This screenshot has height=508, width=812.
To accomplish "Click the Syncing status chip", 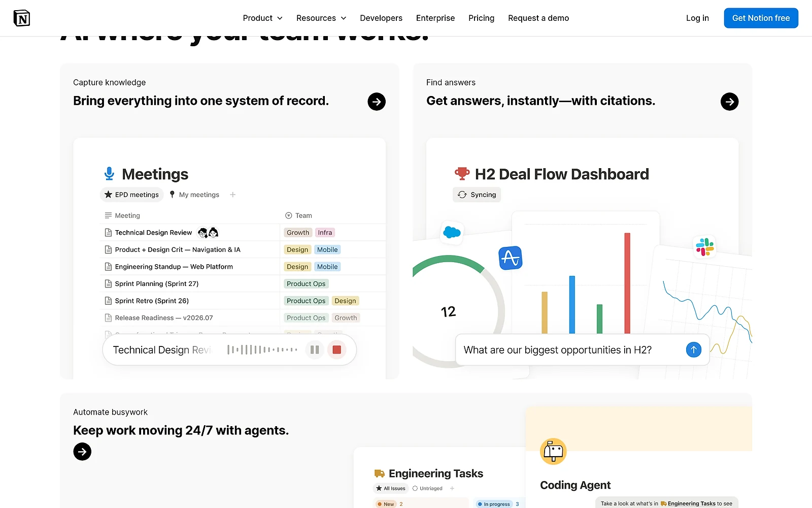I will point(477,195).
